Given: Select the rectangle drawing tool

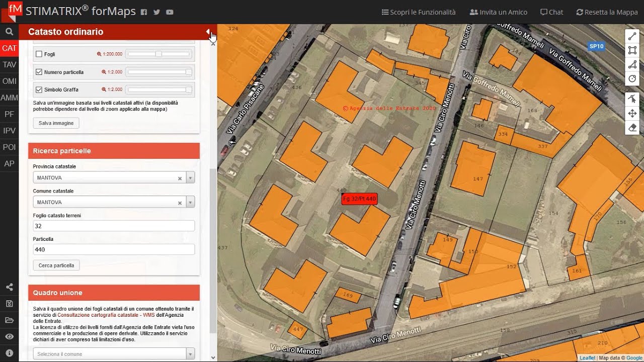Looking at the screenshot, I should pyautogui.click(x=632, y=50).
